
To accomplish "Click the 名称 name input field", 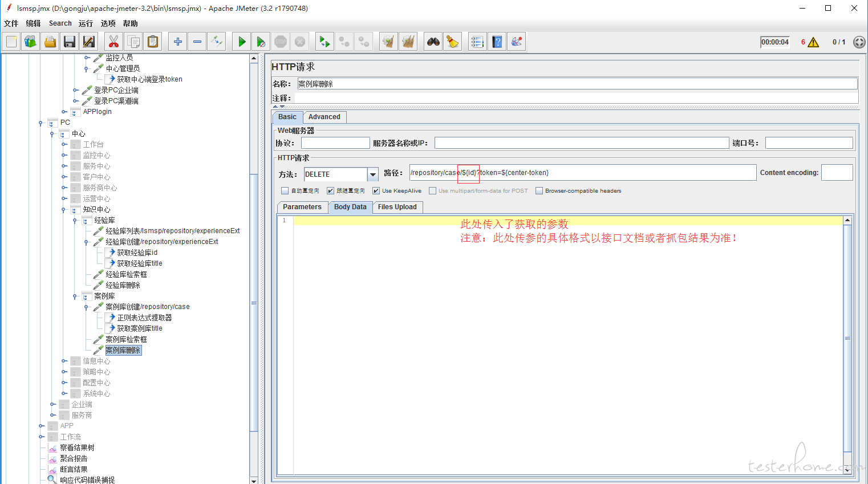I will click(577, 84).
